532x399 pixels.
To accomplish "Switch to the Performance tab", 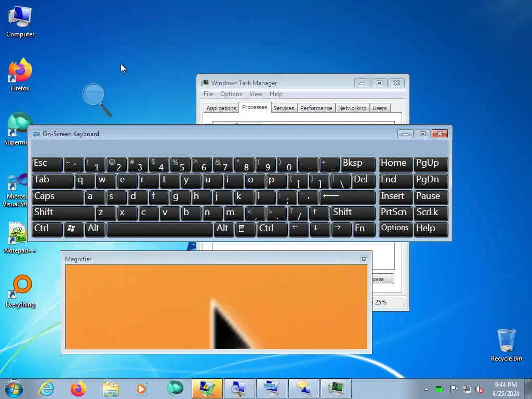I will [x=316, y=108].
